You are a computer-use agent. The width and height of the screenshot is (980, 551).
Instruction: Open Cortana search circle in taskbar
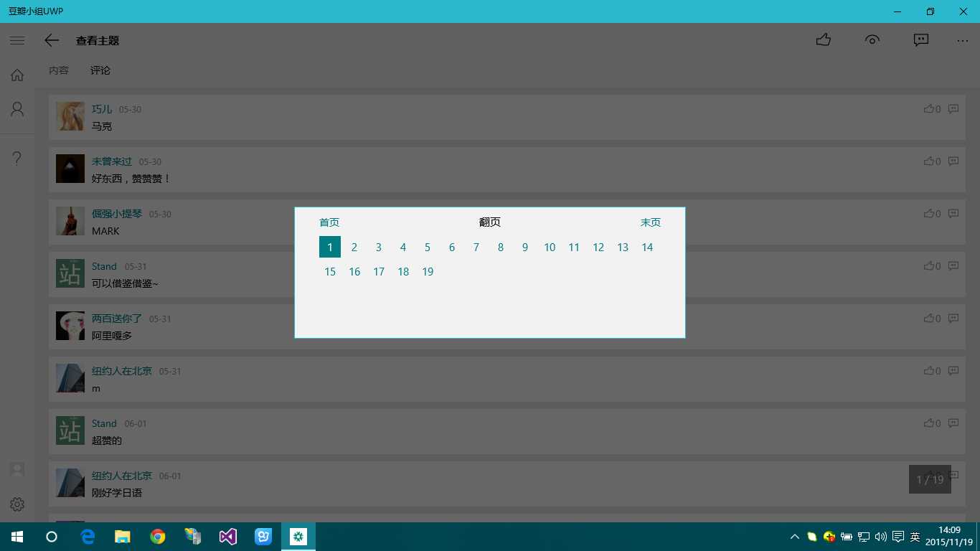point(52,537)
